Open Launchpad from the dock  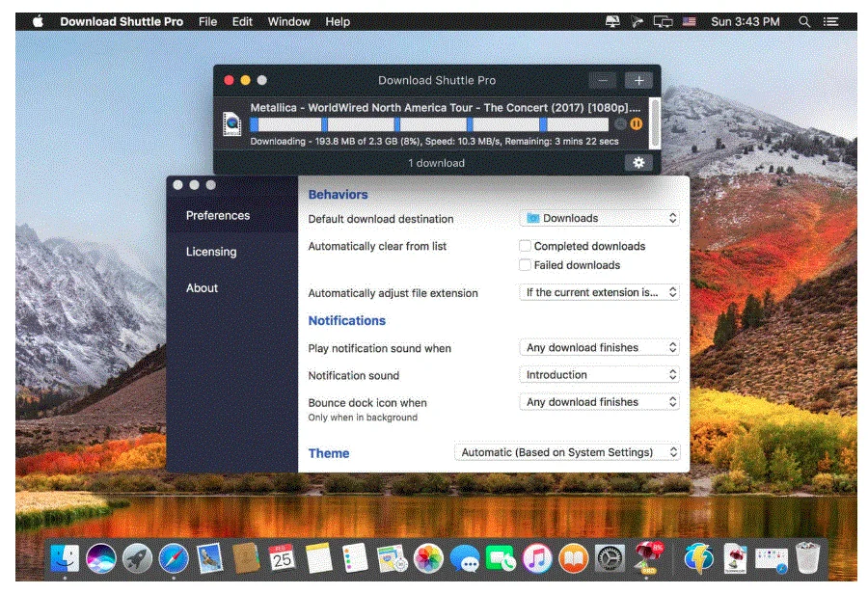137,557
